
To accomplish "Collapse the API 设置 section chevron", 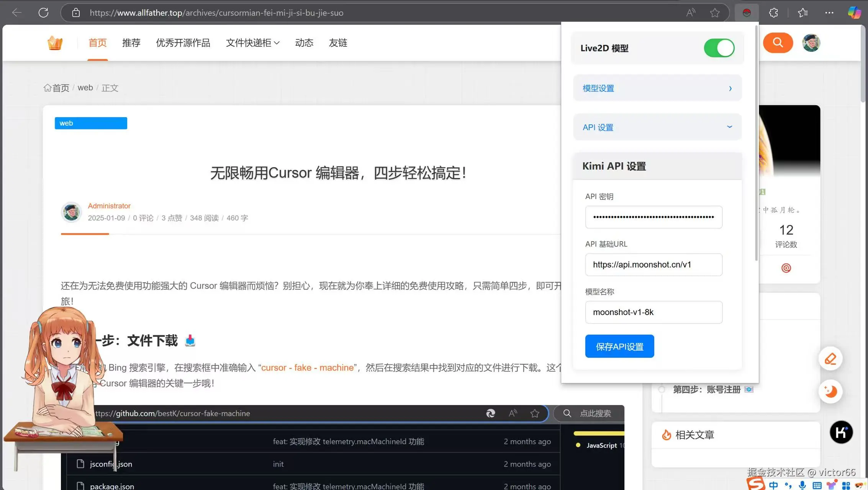I will point(729,127).
